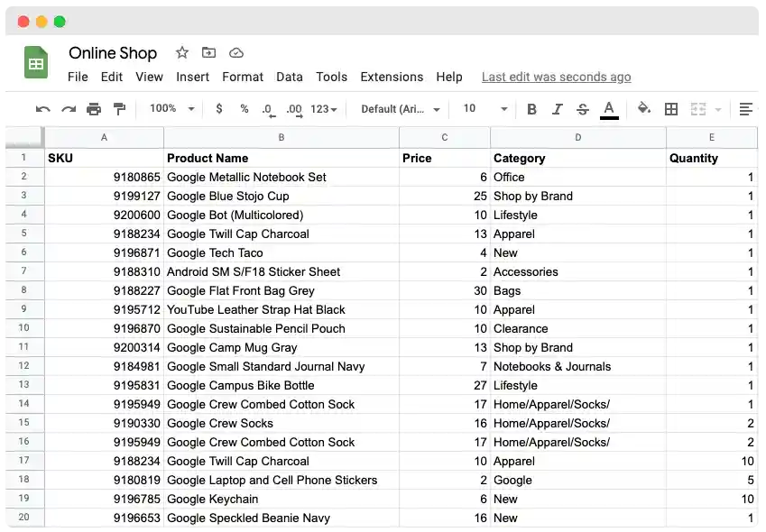Select SKU cell 9180865

click(x=104, y=177)
